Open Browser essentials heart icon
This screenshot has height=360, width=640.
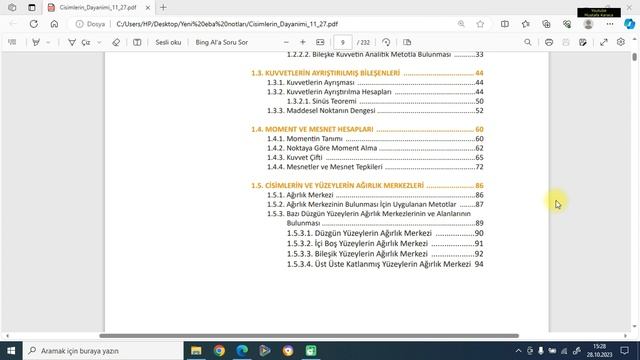click(567, 24)
